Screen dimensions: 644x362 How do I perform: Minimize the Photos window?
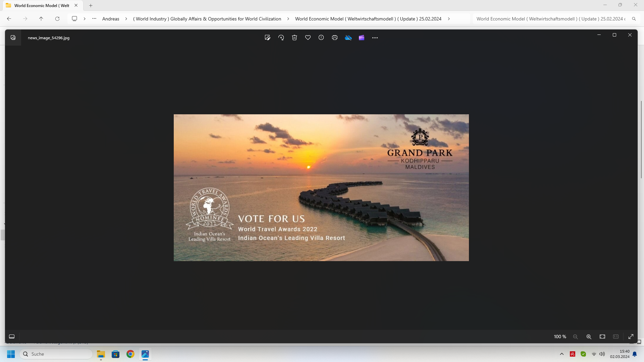(x=599, y=35)
